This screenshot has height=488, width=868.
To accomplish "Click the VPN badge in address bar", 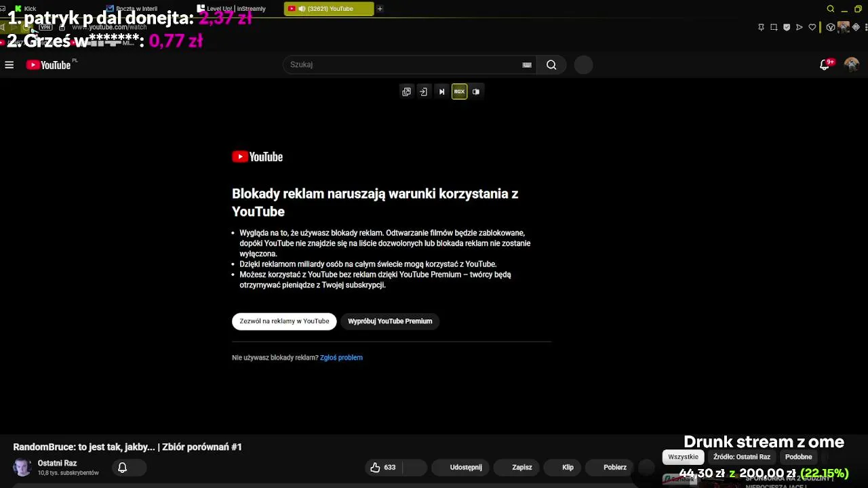I will (x=45, y=27).
